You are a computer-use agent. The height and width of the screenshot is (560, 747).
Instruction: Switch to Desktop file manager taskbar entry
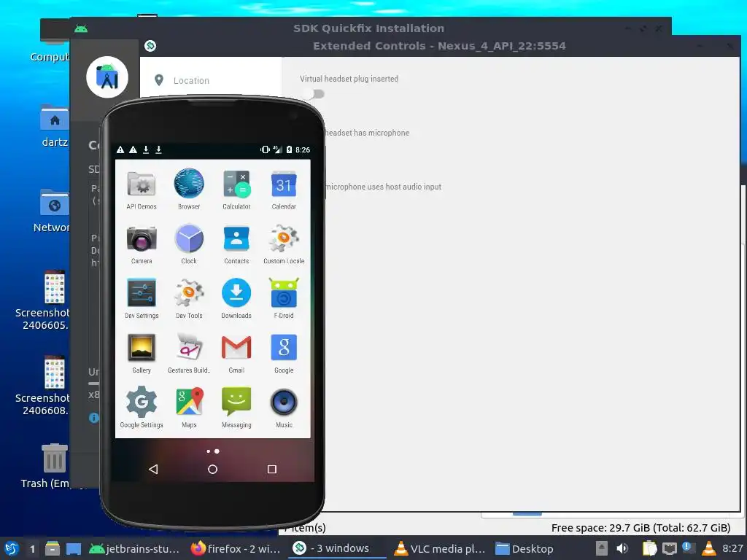[x=525, y=548]
